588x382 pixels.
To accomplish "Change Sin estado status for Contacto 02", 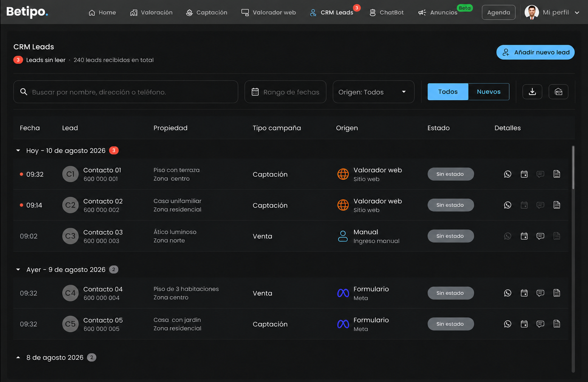I will coord(450,205).
